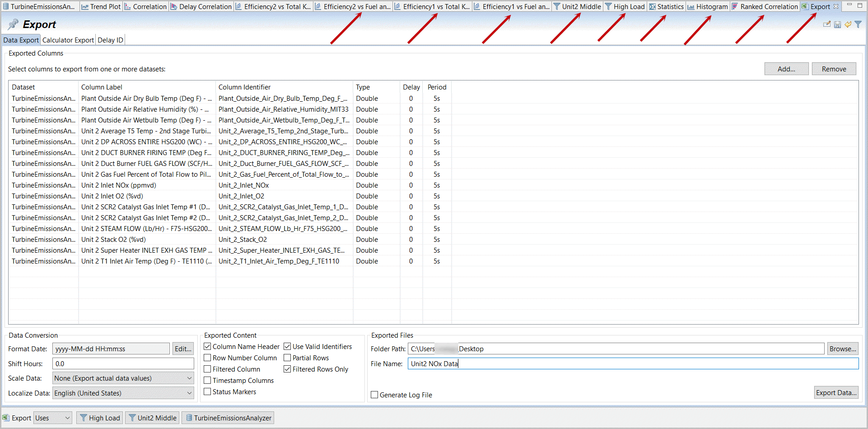Click the High Load filter button in bottom bar
This screenshot has width=868, height=429.
[x=100, y=418]
